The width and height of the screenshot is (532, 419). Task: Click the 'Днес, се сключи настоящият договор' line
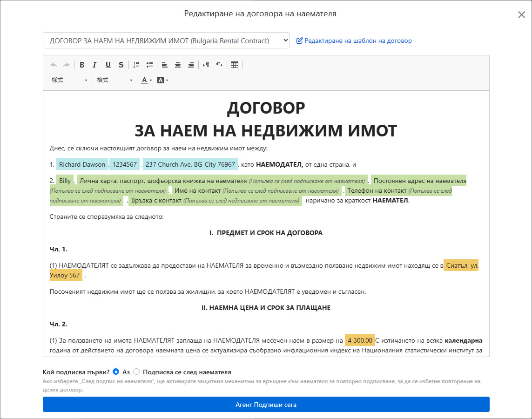point(158,148)
